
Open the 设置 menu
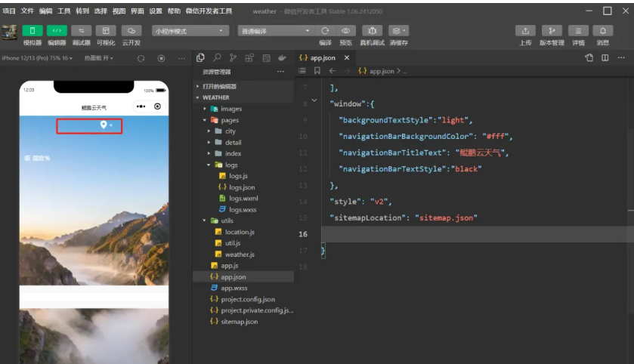point(156,11)
